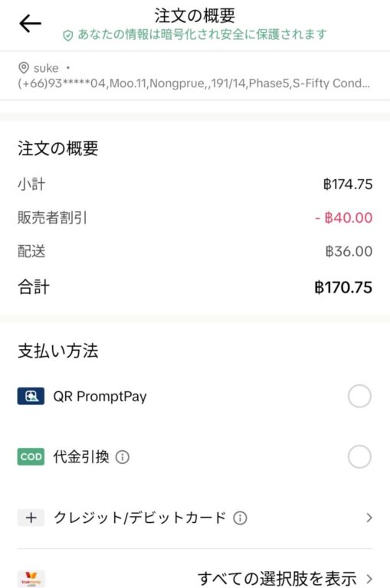The width and height of the screenshot is (390, 588).
Task: Tap the 合計 total amount ฿170.75
Action: point(343,288)
